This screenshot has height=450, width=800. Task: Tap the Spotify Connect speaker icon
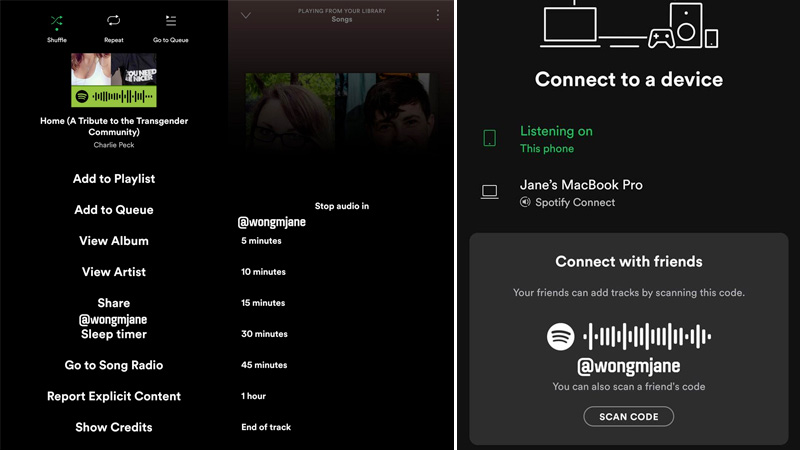[525, 203]
